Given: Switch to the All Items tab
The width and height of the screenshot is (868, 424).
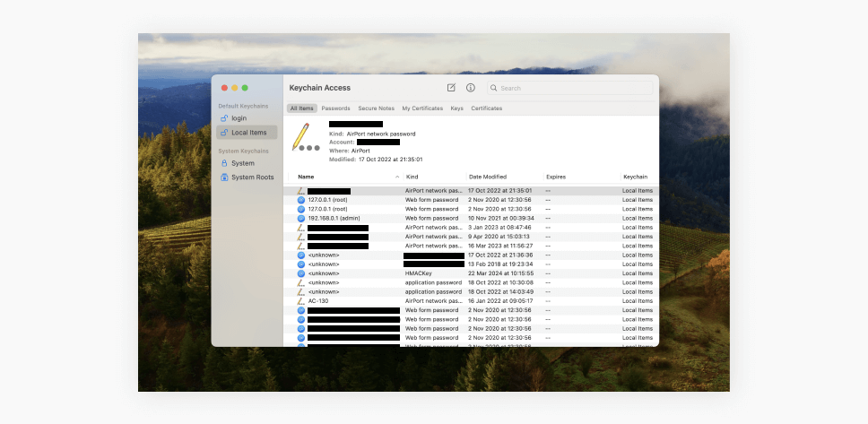Looking at the screenshot, I should pyautogui.click(x=301, y=108).
